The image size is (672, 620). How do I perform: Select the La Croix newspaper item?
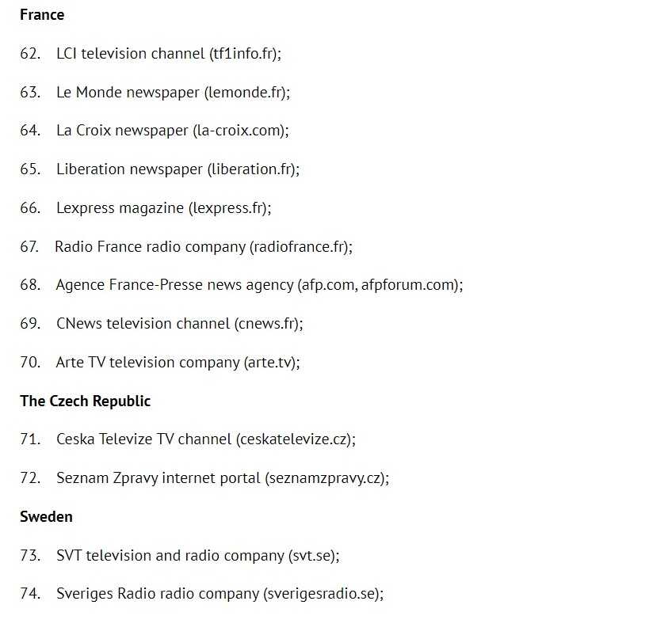pos(155,131)
